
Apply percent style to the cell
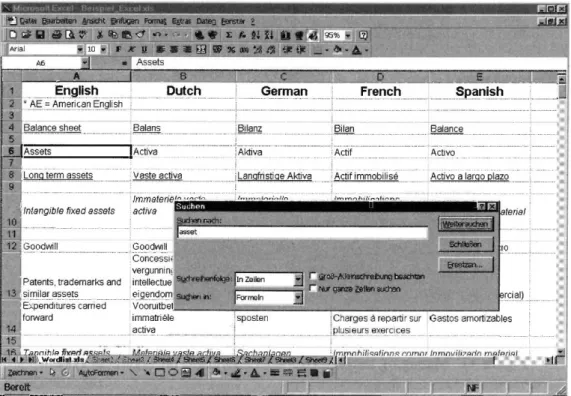pos(231,50)
